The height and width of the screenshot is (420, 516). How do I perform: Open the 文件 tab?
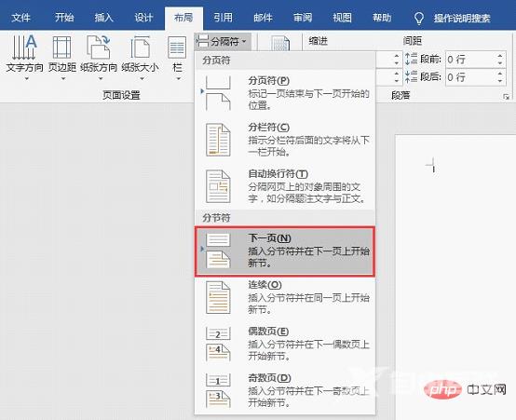click(x=20, y=18)
